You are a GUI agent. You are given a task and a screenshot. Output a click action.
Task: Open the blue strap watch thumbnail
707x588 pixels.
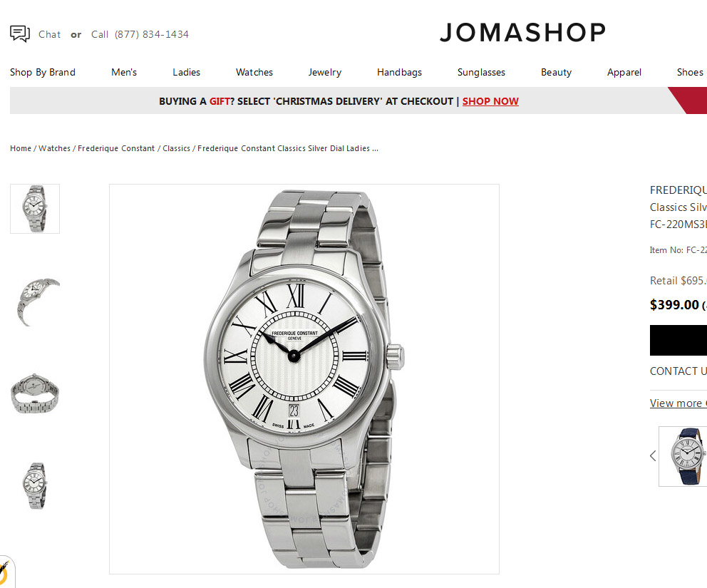tap(683, 456)
